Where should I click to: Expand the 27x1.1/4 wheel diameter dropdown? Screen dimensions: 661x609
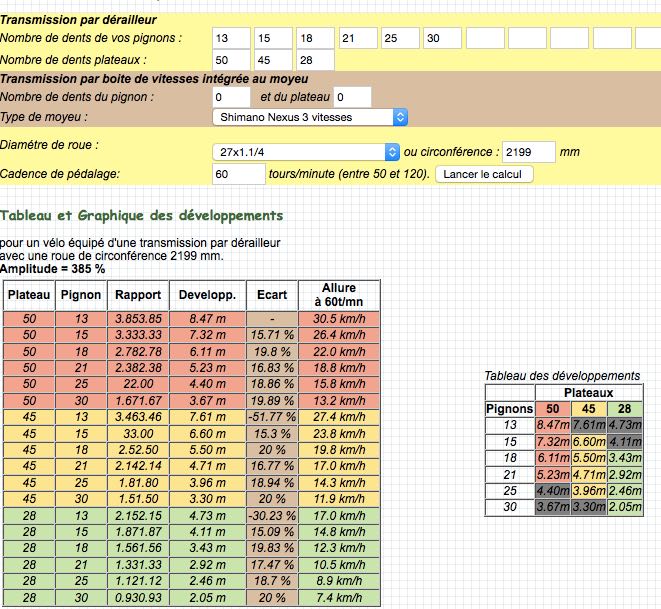(306, 152)
